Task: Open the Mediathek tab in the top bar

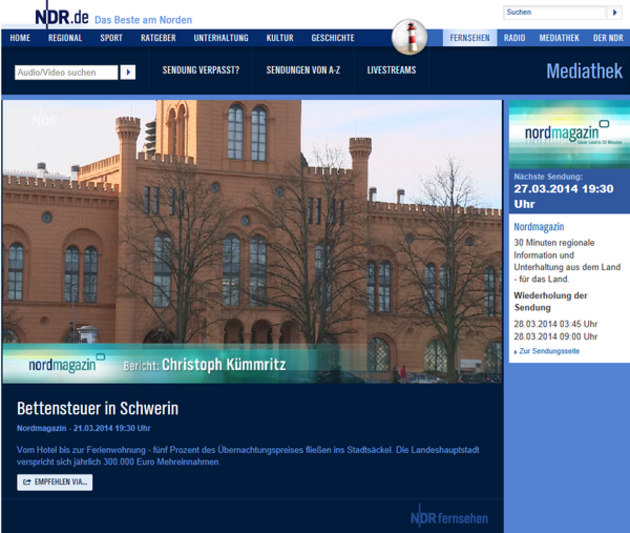Action: coord(559,38)
